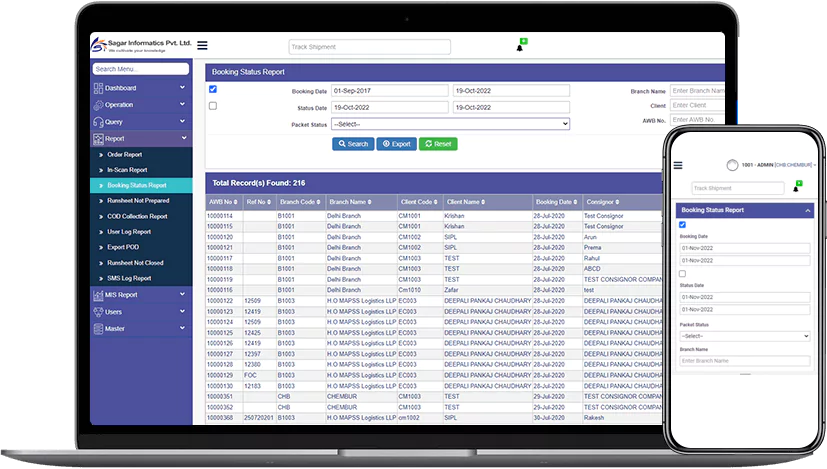The height and width of the screenshot is (469, 827).
Task: Click the Booking Date end field 19-Oct-2022
Action: tap(511, 91)
